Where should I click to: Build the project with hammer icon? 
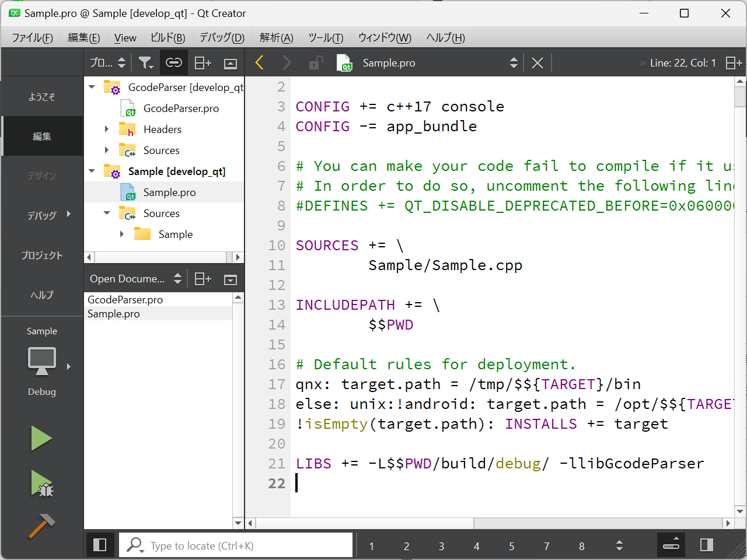(41, 526)
